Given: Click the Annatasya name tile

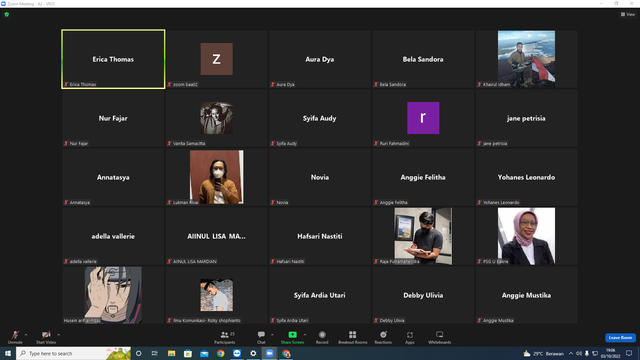Looking at the screenshot, I should (113, 177).
